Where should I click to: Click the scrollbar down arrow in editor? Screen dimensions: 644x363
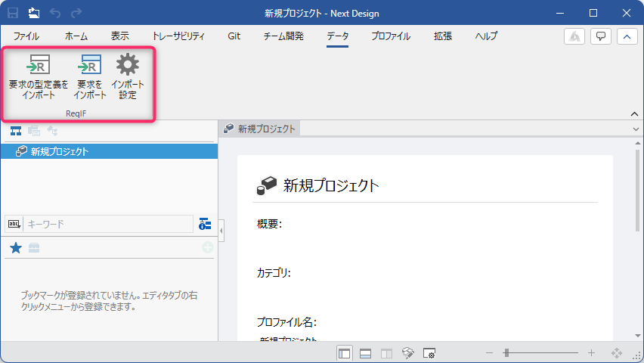[x=637, y=336]
